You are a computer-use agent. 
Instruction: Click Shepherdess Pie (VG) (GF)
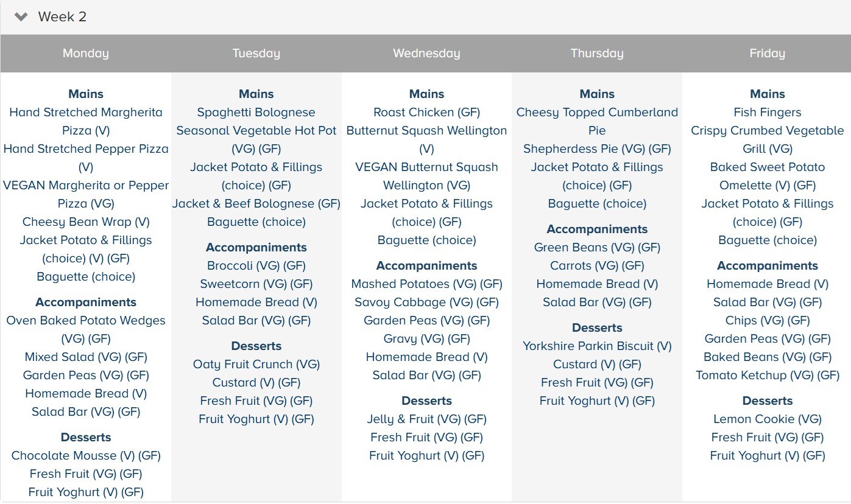tap(597, 149)
